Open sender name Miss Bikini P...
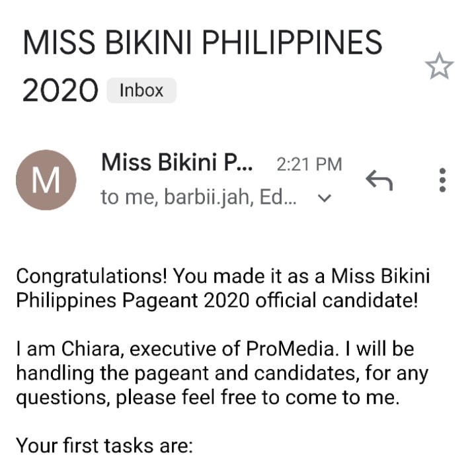 177,163
